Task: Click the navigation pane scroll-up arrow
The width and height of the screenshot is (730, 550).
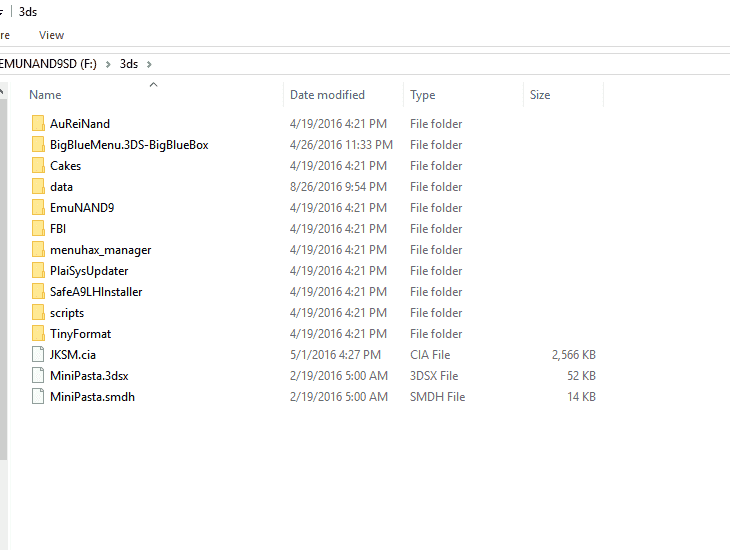Action: pyautogui.click(x=2, y=91)
